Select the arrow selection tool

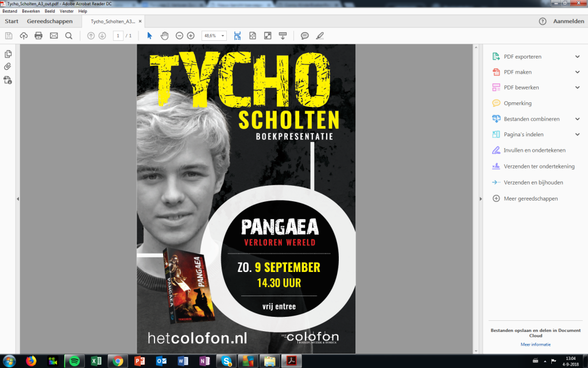pyautogui.click(x=150, y=36)
